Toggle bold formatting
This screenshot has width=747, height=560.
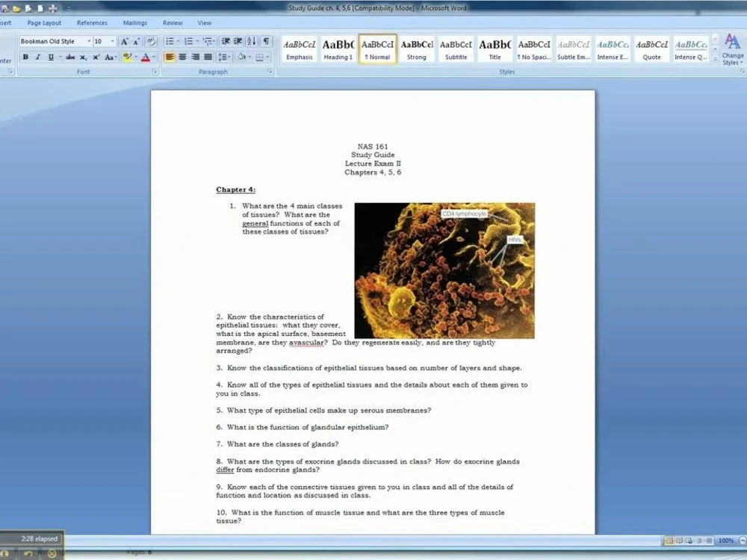click(25, 57)
